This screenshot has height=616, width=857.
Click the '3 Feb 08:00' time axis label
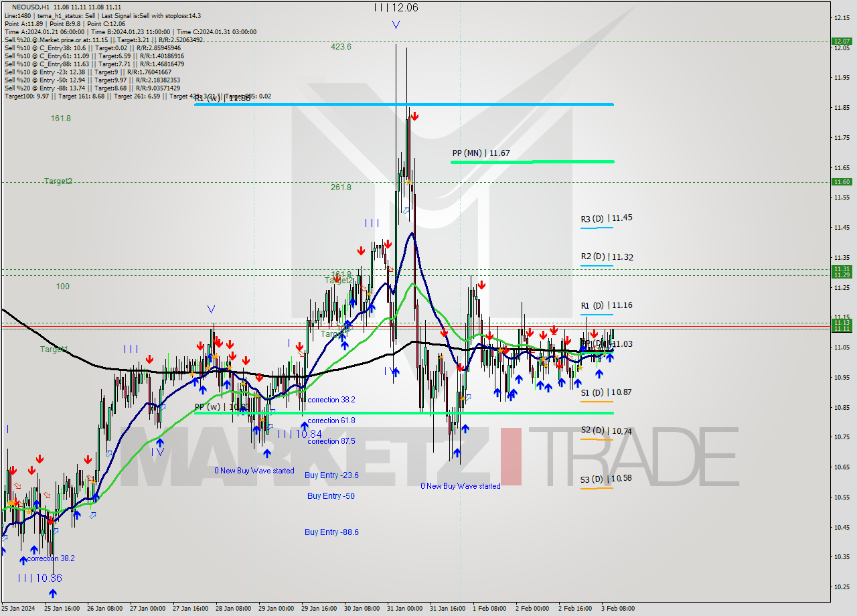click(x=618, y=609)
